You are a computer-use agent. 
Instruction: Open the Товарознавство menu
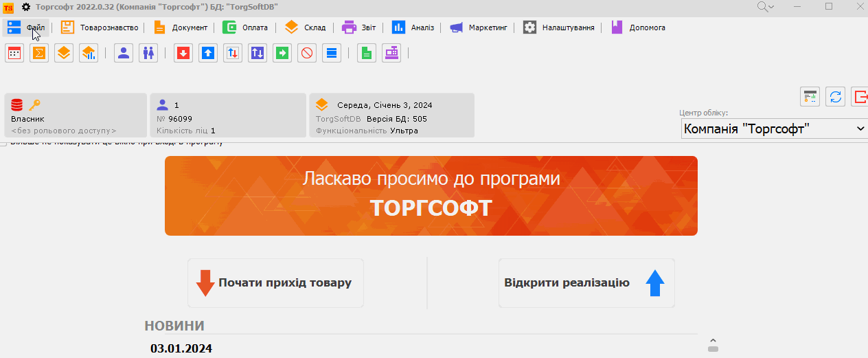pyautogui.click(x=99, y=27)
